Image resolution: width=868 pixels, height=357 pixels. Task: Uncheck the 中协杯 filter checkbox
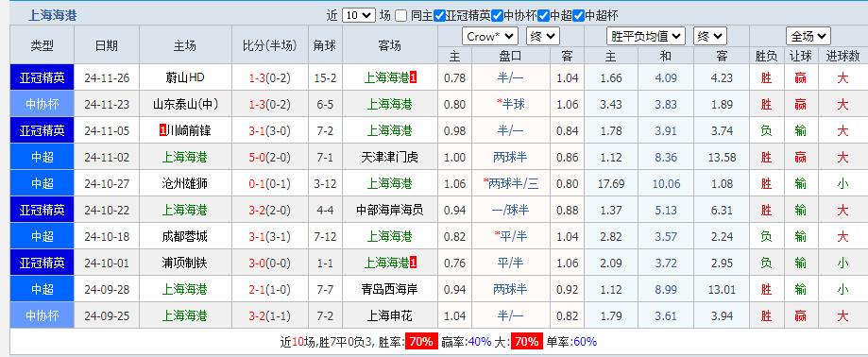[497, 15]
